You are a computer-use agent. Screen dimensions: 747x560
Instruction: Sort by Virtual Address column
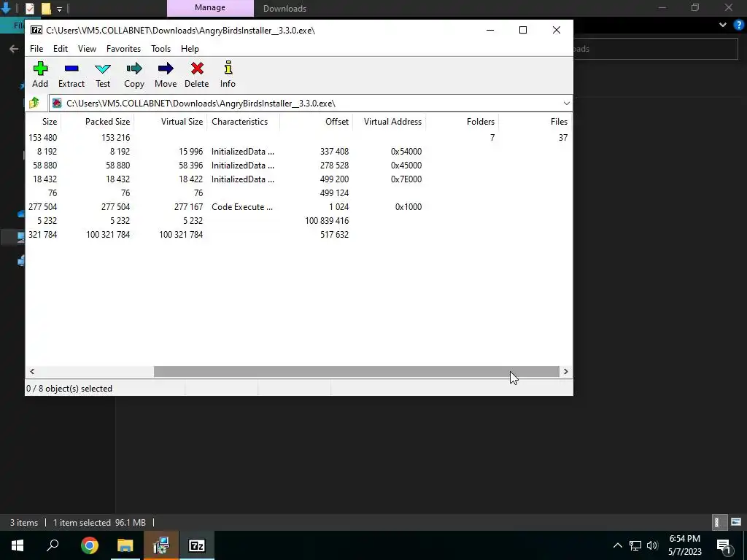[389, 122]
